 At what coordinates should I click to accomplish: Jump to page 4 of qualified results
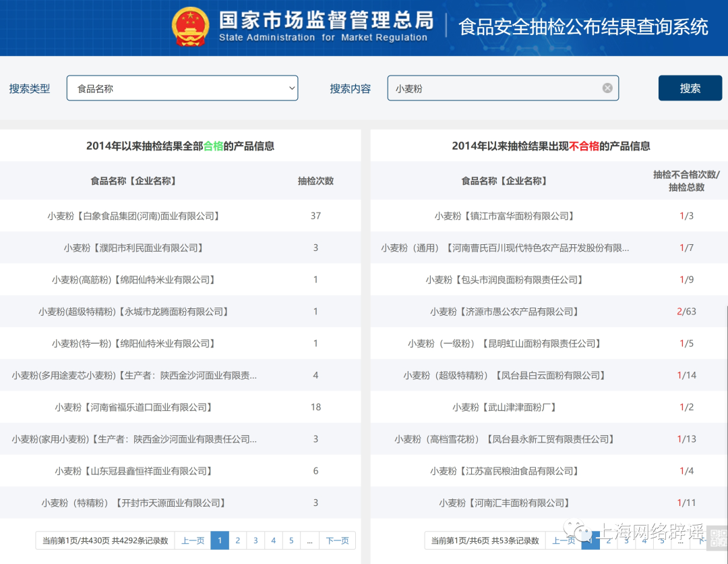(274, 540)
